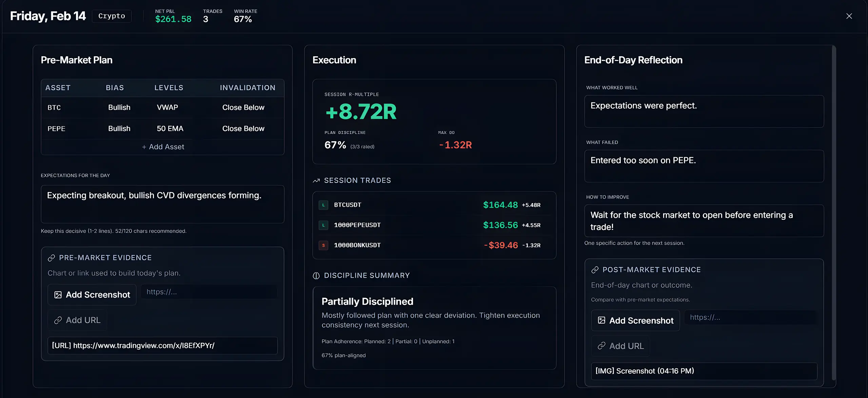Focus the pre-market https URL field
Image resolution: width=868 pixels, height=398 pixels.
tap(209, 292)
